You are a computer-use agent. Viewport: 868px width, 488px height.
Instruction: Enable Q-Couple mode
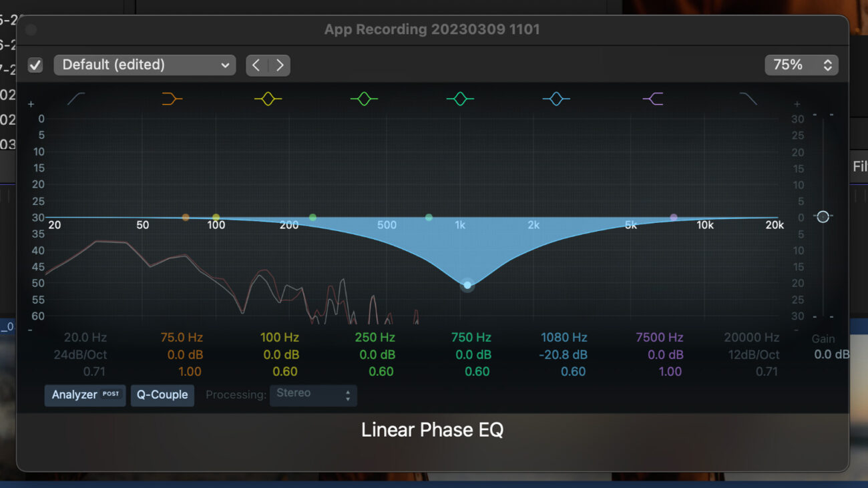point(162,395)
